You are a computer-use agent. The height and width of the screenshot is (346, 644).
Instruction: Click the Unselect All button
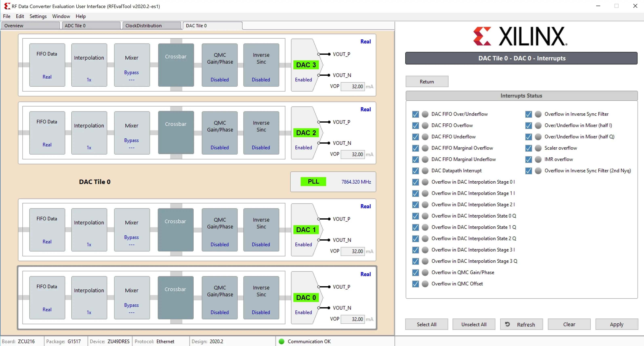[474, 324]
